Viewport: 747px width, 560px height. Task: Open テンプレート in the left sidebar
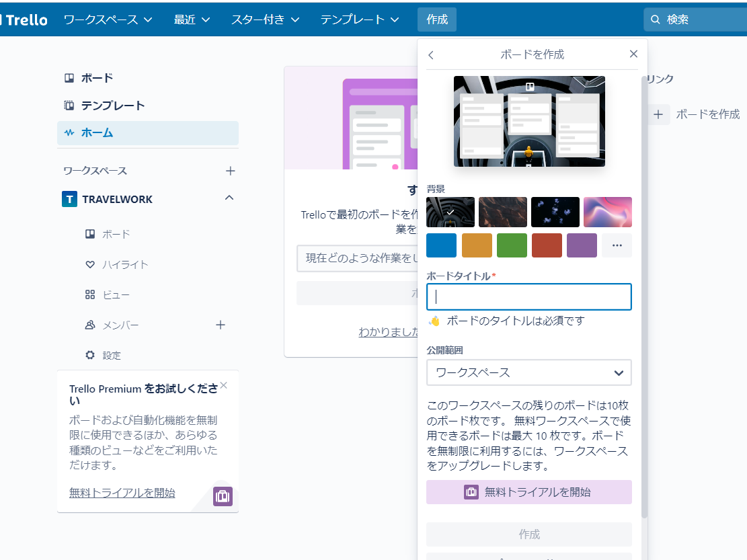click(148, 106)
